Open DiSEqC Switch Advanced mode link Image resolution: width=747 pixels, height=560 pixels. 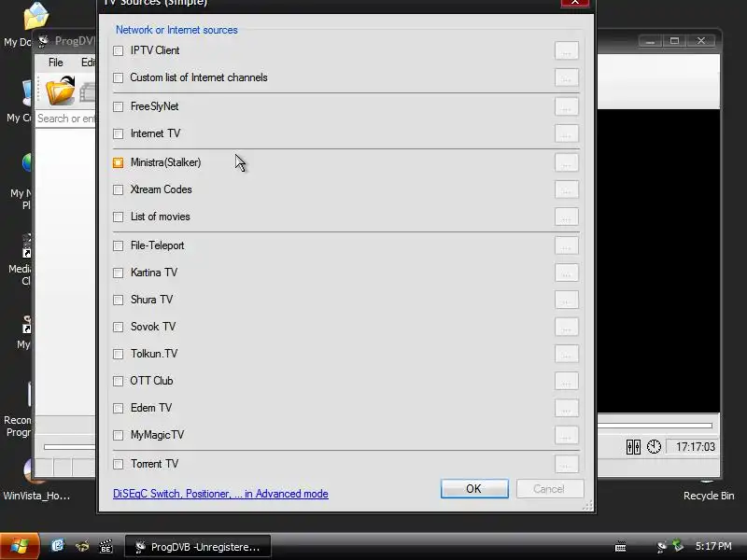pyautogui.click(x=220, y=494)
